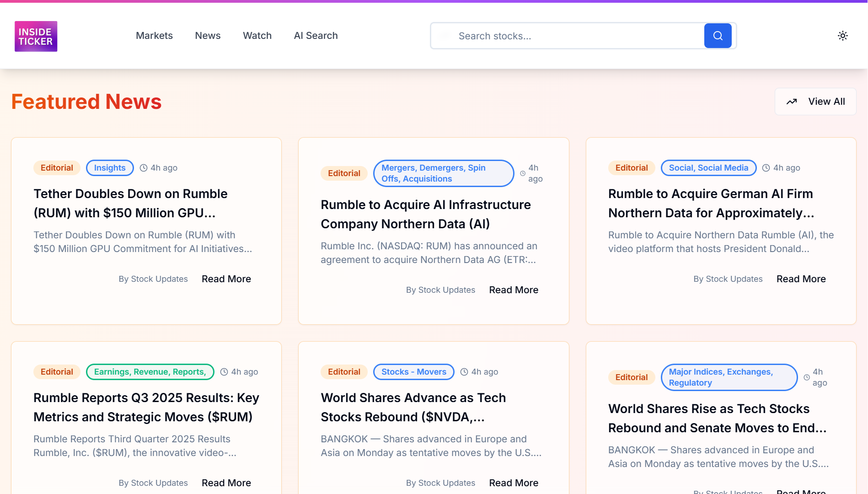Open the Markets menu
868x494 pixels.
point(154,36)
